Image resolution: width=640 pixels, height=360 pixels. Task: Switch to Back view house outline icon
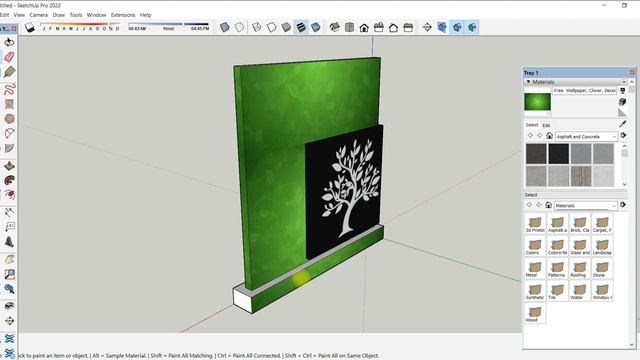pos(393,27)
